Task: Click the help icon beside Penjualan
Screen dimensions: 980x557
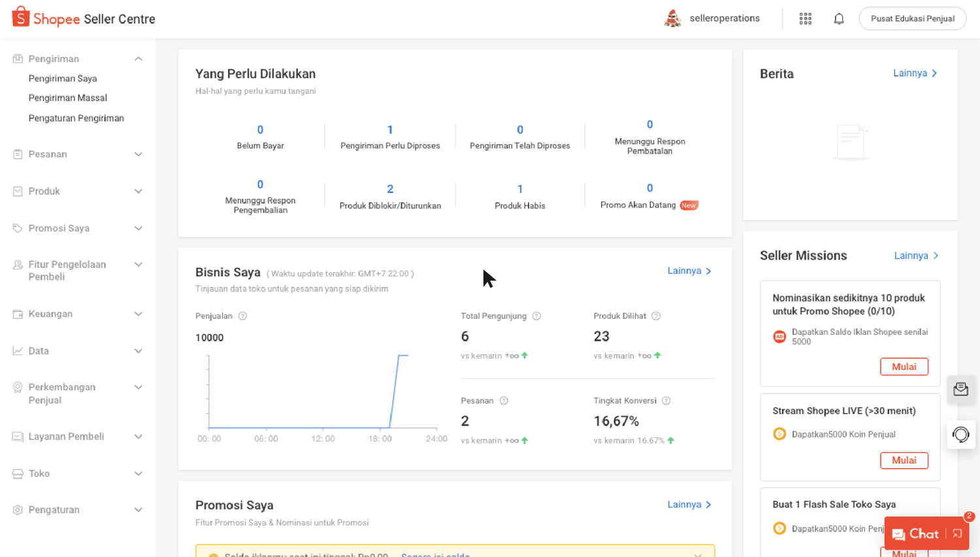Action: point(242,316)
